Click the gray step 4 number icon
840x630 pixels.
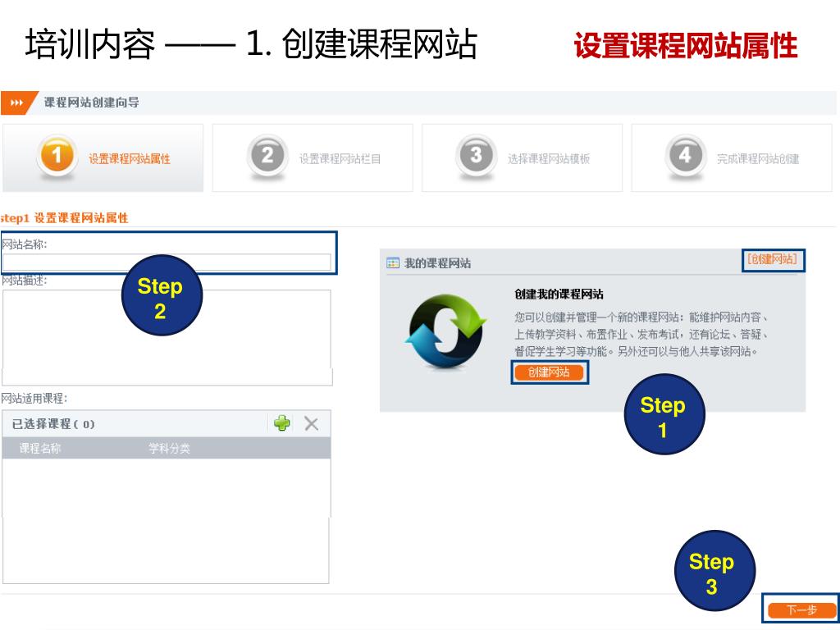(685, 156)
